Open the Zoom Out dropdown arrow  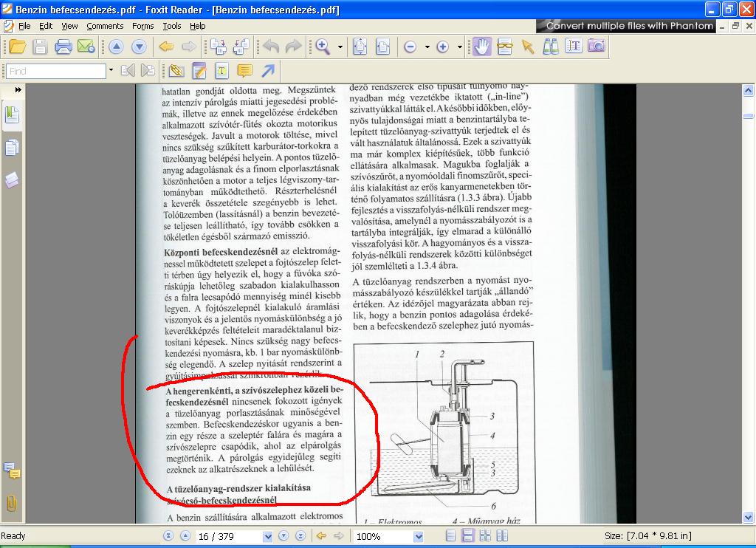tap(427, 47)
